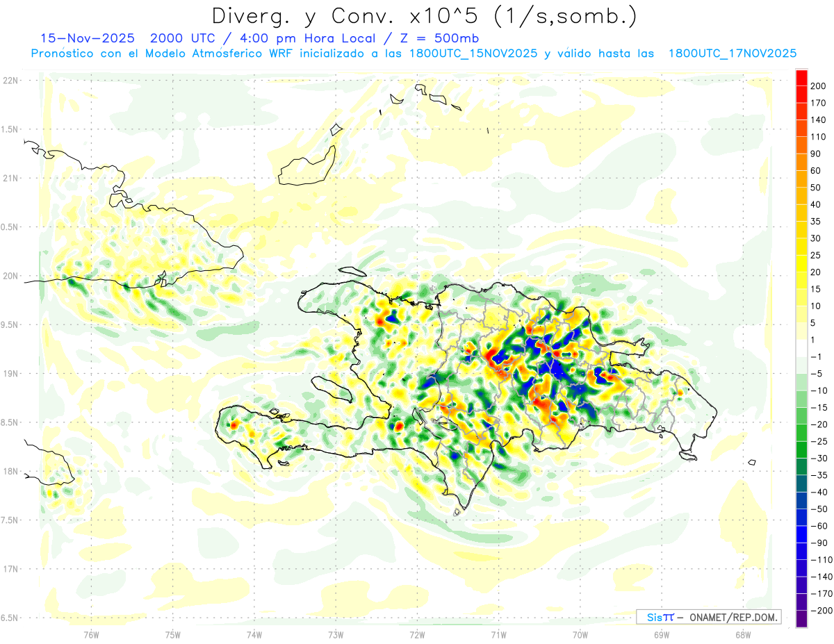Click the colorbar label '-35'
The image size is (834, 644).
820,476
